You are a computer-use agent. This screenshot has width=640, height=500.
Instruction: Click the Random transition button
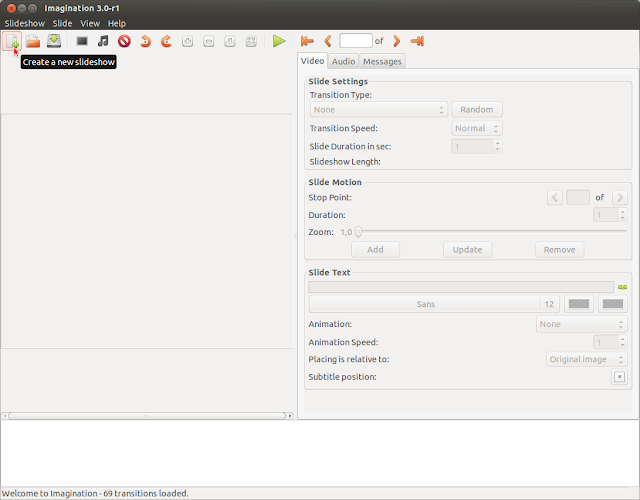click(x=477, y=109)
